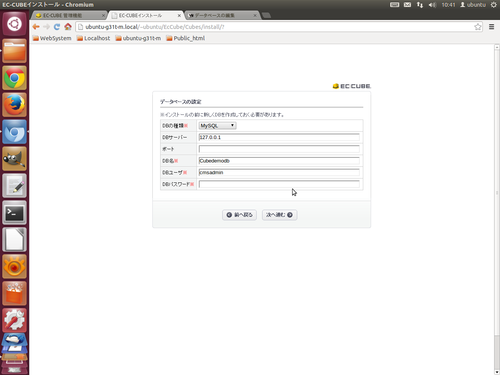Click the EC CUBE logo
Viewport: 500px width, 375px height.
tap(351, 86)
